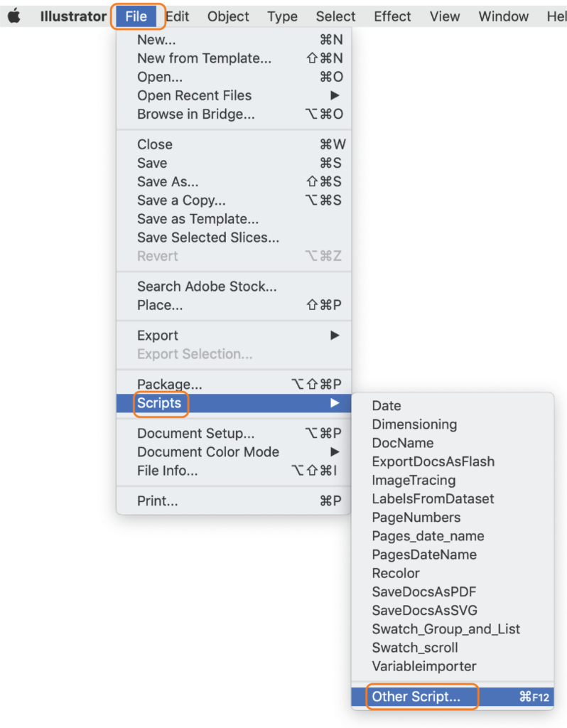Open the Package dialog
Image resolution: width=567 pixels, height=728 pixels.
point(168,384)
